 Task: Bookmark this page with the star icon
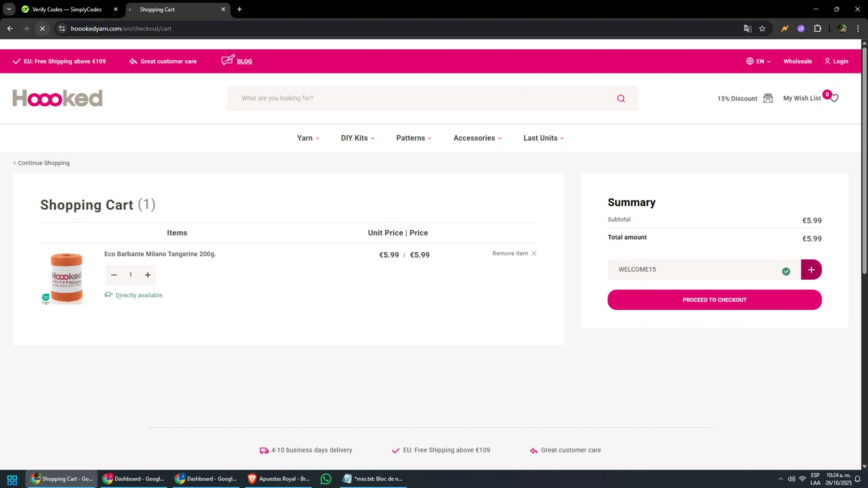(762, 28)
